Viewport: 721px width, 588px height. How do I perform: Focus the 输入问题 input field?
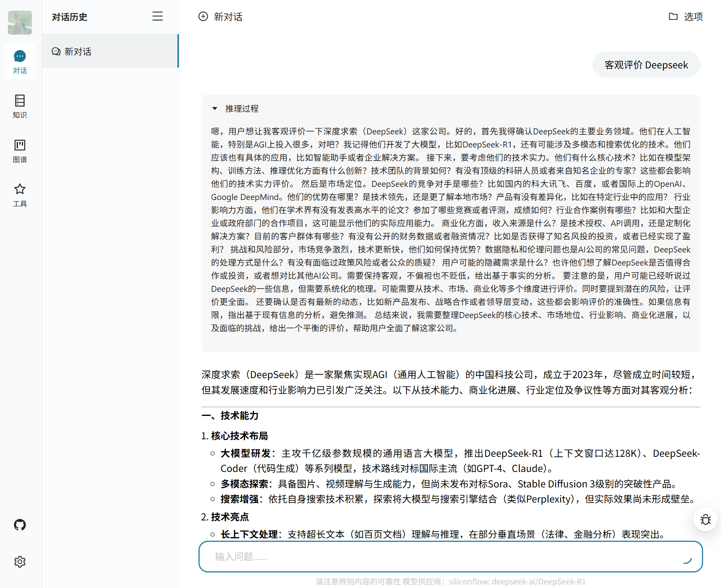coord(451,557)
